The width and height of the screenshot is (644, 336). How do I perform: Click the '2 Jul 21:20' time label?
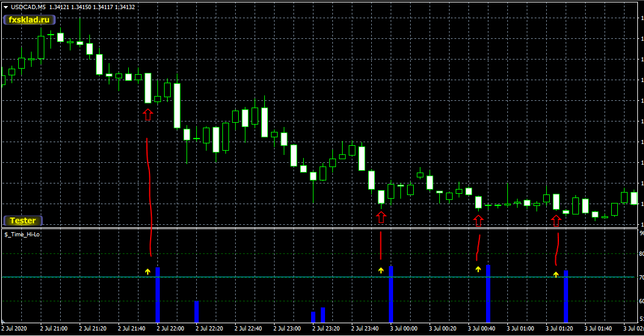pyautogui.click(x=93, y=329)
